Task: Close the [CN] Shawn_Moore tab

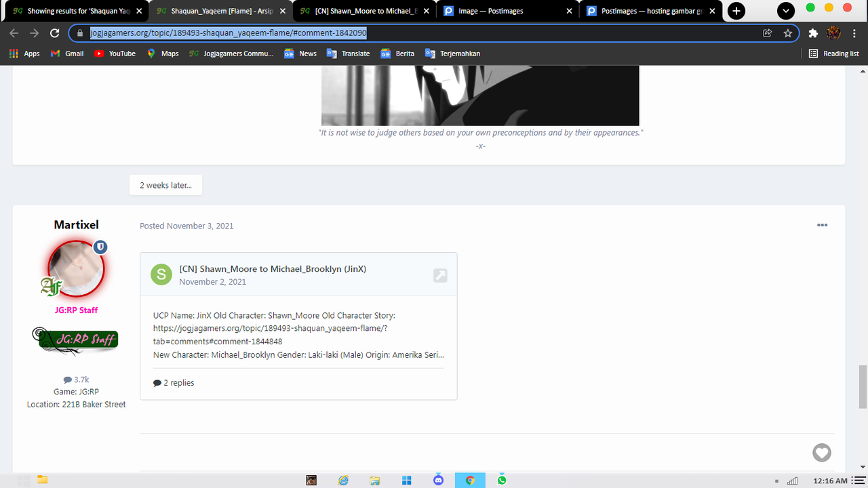Action: click(x=427, y=11)
